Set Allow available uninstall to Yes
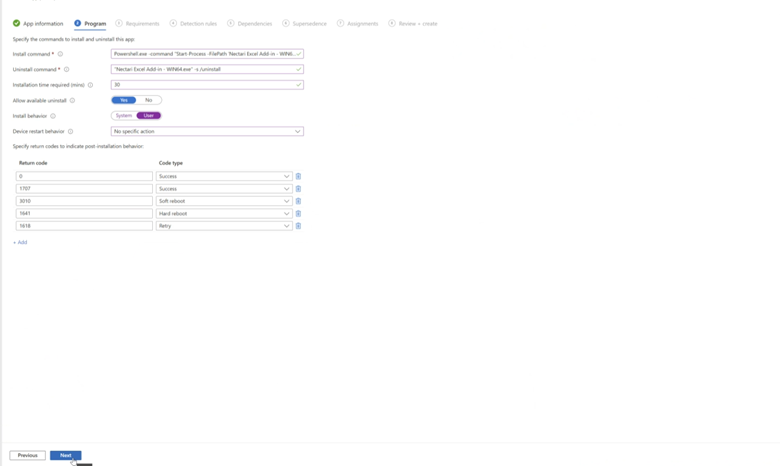This screenshot has width=780, height=466. point(124,100)
